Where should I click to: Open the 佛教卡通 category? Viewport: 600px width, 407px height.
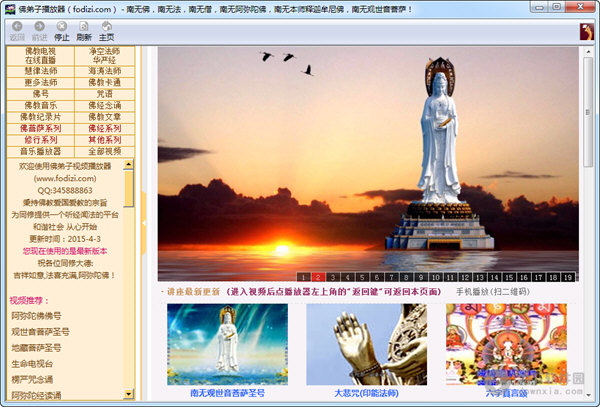point(104,83)
